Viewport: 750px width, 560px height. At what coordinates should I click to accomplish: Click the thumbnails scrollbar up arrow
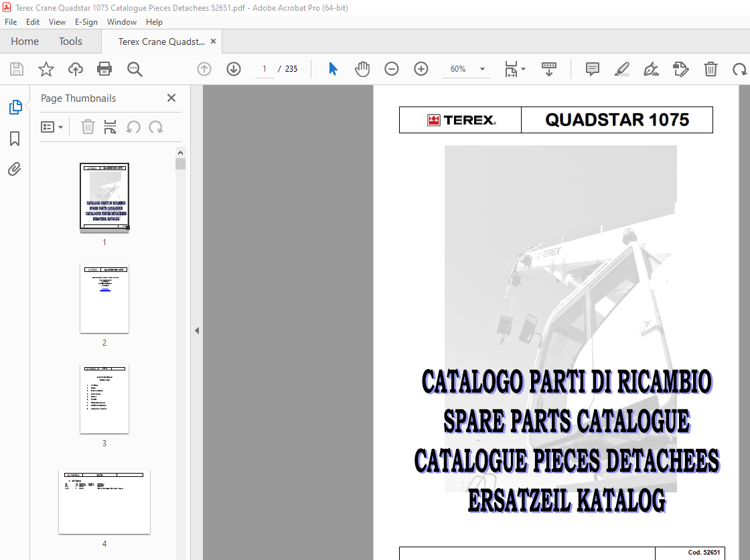click(x=180, y=153)
